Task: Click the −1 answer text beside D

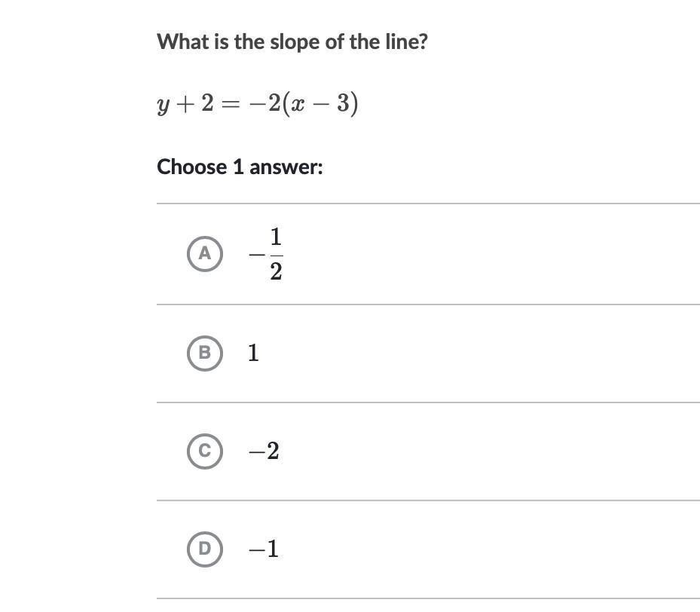Action: tap(264, 549)
